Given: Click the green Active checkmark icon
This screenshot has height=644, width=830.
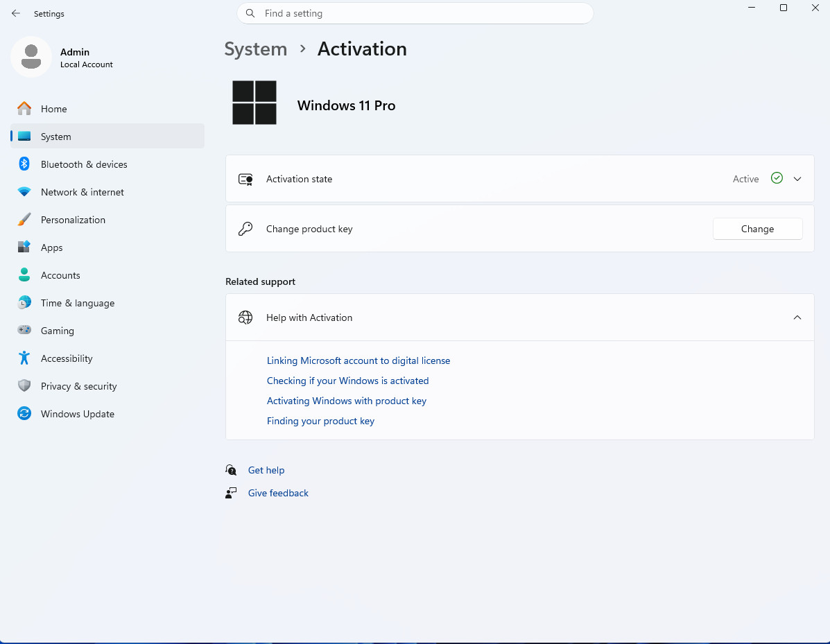Looking at the screenshot, I should click(777, 178).
